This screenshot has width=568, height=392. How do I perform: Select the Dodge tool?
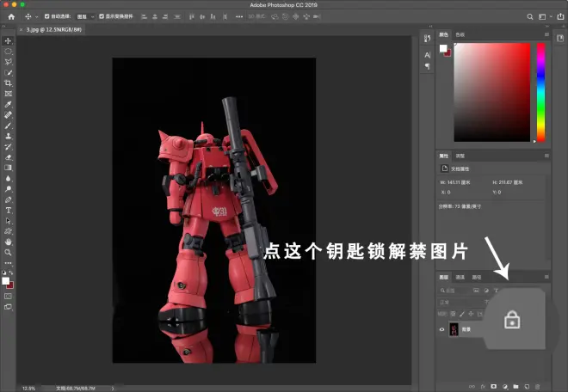click(x=8, y=189)
